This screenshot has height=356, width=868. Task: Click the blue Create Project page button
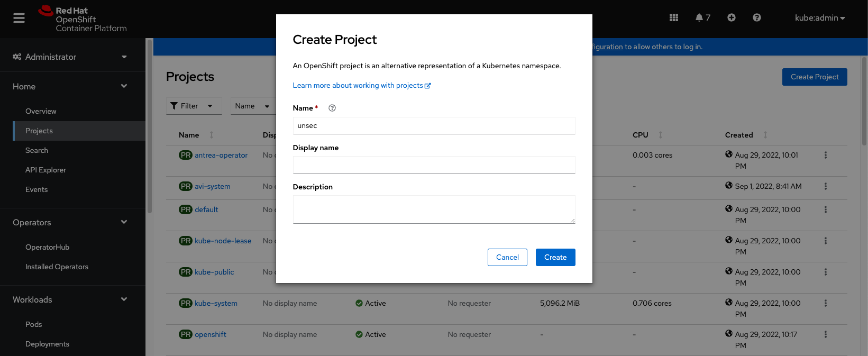(815, 77)
